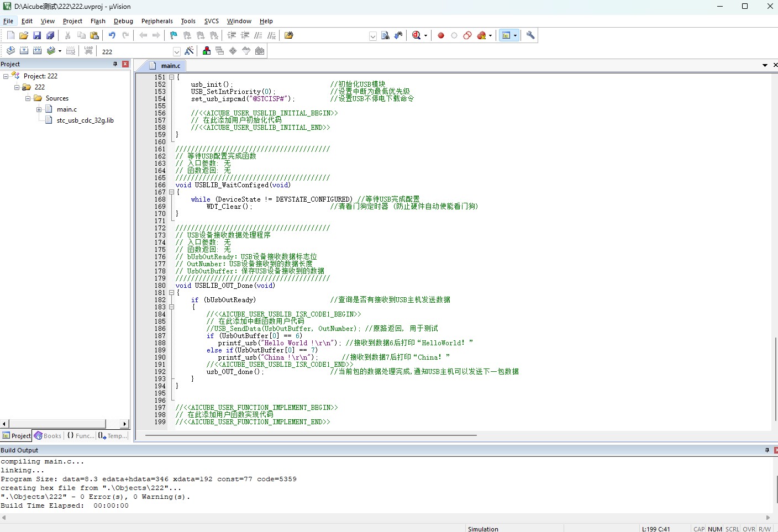
Task: Click the Build Output horizontal scrollbar track
Action: point(387,518)
